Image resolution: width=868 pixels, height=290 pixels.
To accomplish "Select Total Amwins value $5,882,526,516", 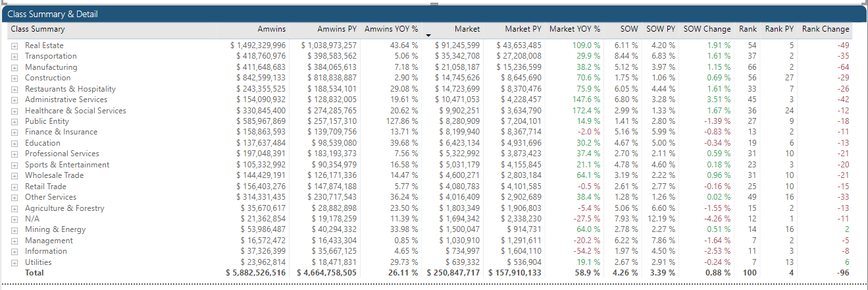I will (x=256, y=273).
